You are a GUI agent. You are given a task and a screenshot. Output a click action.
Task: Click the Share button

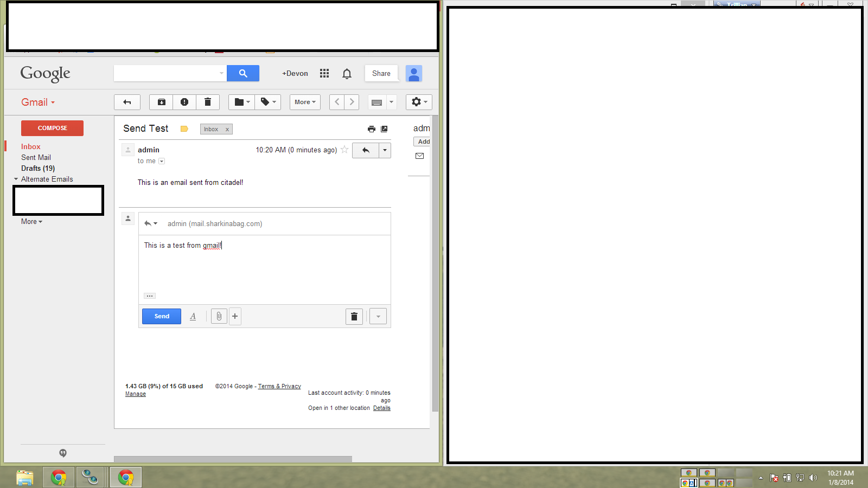click(x=381, y=73)
